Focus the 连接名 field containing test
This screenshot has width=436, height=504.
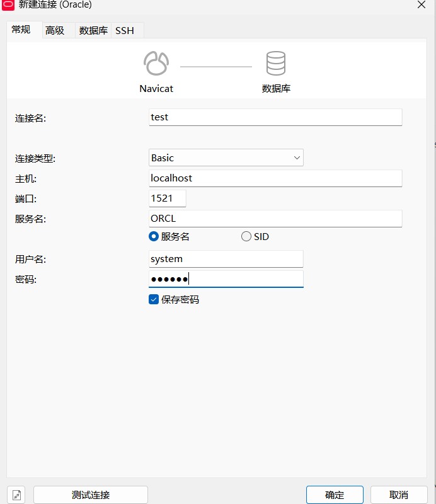coord(275,117)
